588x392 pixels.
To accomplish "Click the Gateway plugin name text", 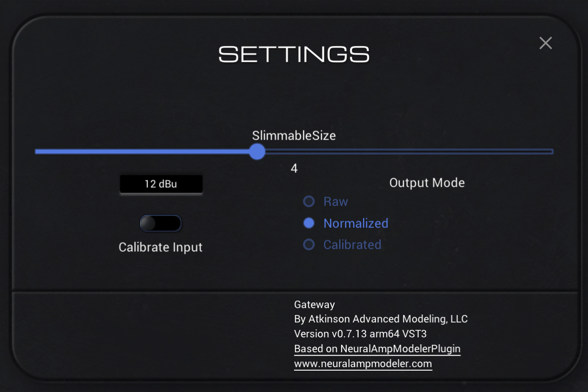I will click(314, 305).
